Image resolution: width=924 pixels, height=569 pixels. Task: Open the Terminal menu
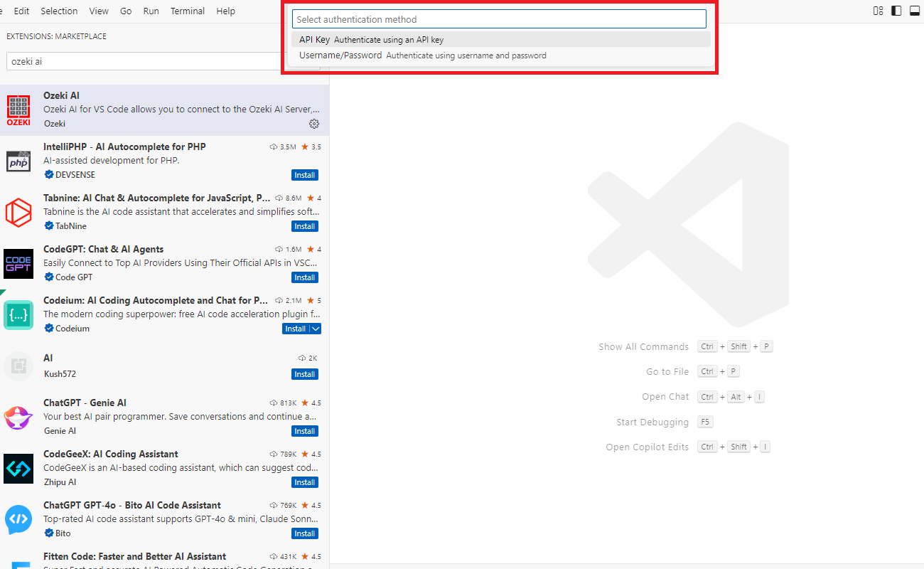[x=188, y=11]
